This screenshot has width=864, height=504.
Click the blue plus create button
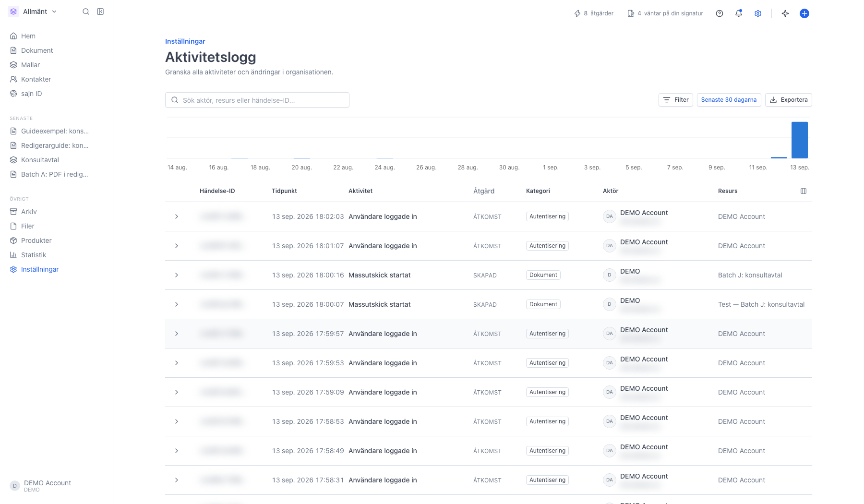804,13
